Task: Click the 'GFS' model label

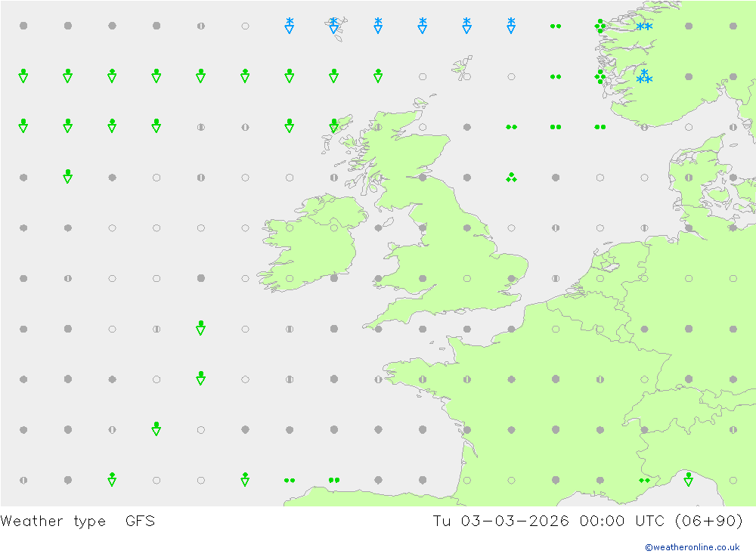Action: (x=141, y=522)
